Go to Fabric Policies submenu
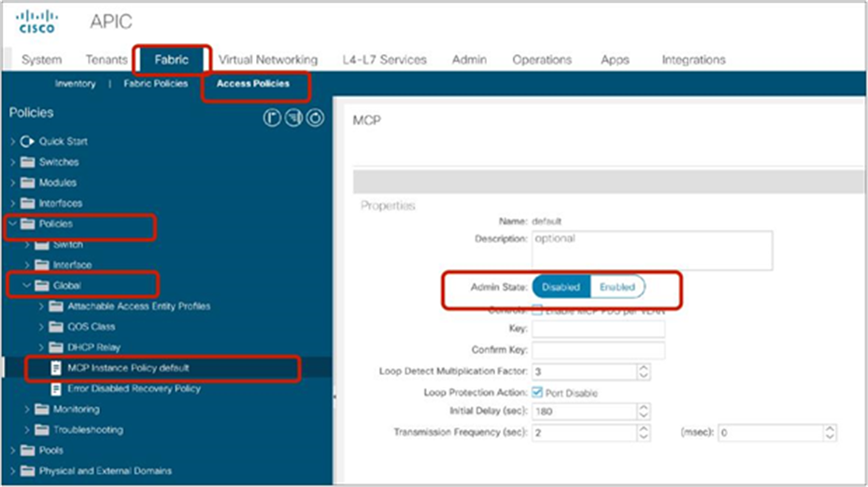The image size is (868, 487). 155,84
